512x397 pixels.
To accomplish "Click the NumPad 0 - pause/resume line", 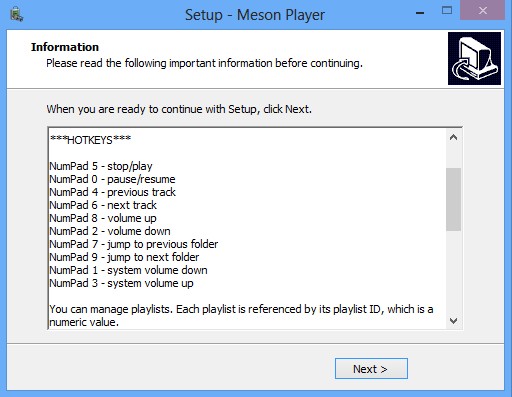I will tap(112, 179).
